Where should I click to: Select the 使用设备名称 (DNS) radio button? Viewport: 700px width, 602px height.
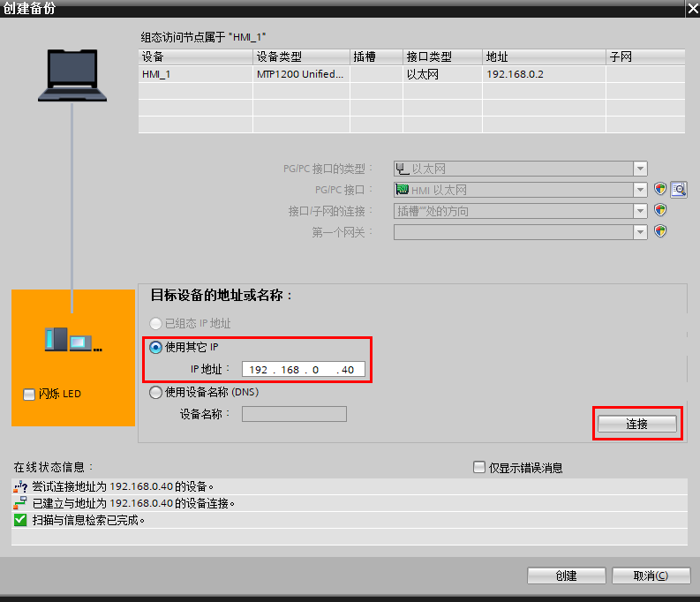coord(155,392)
